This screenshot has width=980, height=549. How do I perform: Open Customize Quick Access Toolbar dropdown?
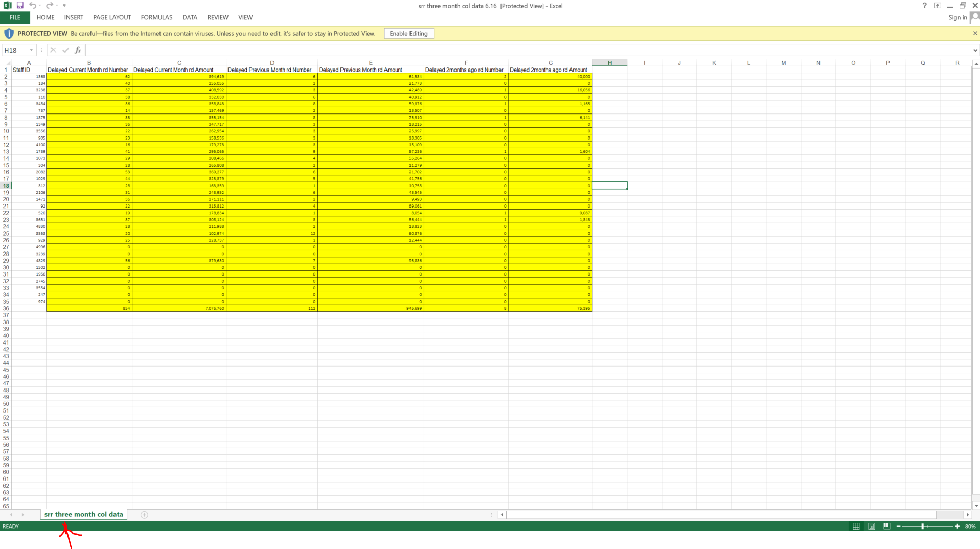64,6
